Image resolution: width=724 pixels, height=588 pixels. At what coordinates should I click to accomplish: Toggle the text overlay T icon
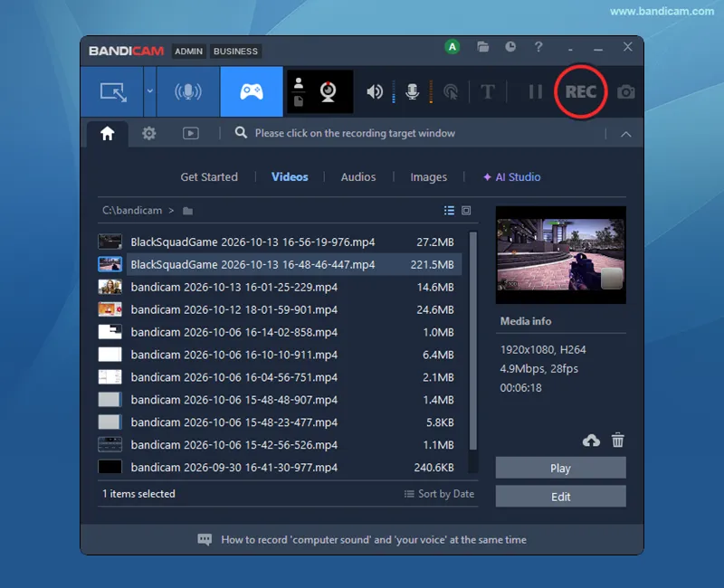[x=488, y=91]
